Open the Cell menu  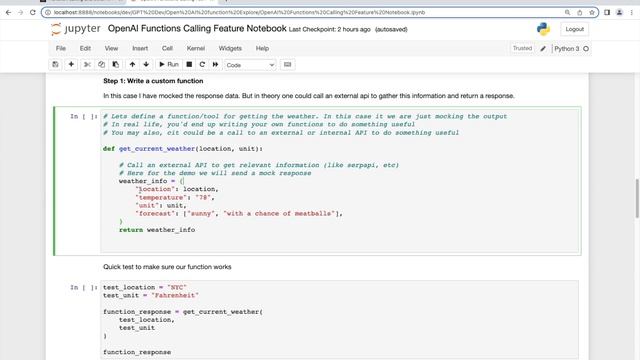(x=167, y=48)
